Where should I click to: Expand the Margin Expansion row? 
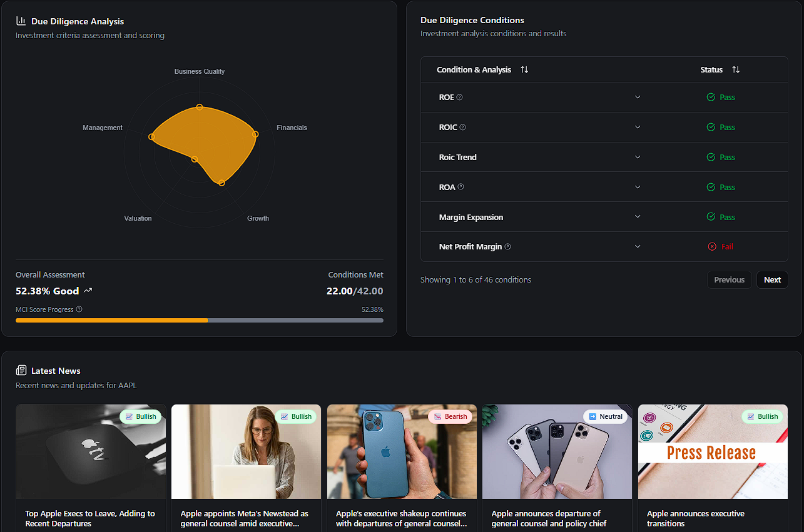(x=638, y=216)
